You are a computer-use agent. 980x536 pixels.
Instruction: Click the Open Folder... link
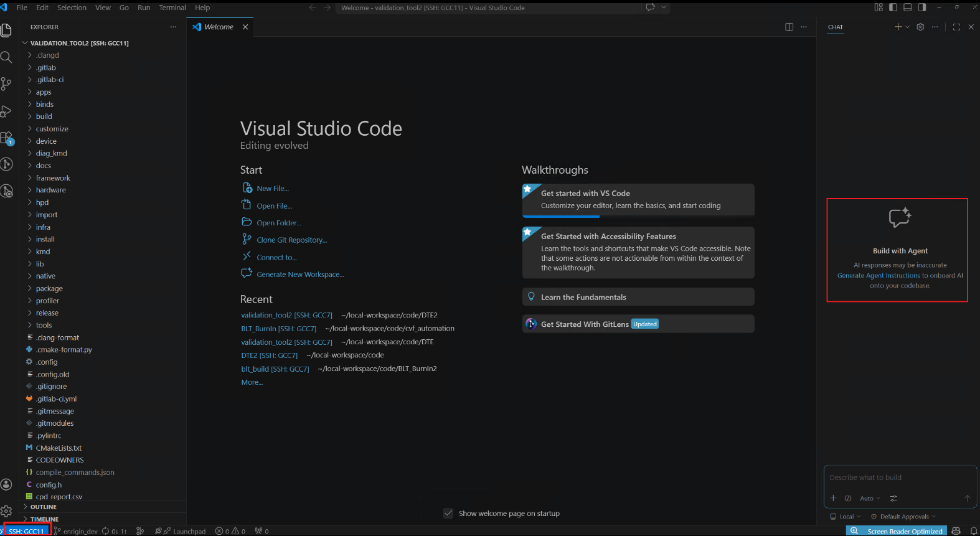tap(279, 223)
